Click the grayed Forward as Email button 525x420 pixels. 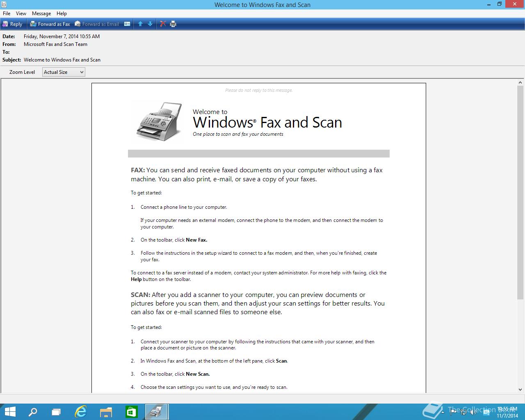tap(97, 24)
